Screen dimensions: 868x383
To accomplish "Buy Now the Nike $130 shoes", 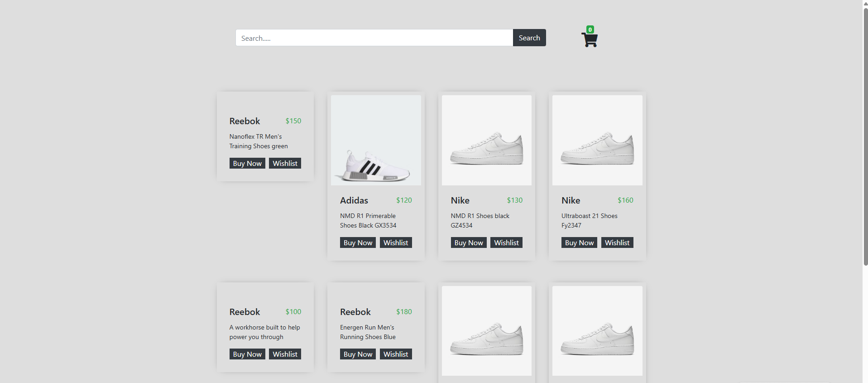I will tap(469, 242).
